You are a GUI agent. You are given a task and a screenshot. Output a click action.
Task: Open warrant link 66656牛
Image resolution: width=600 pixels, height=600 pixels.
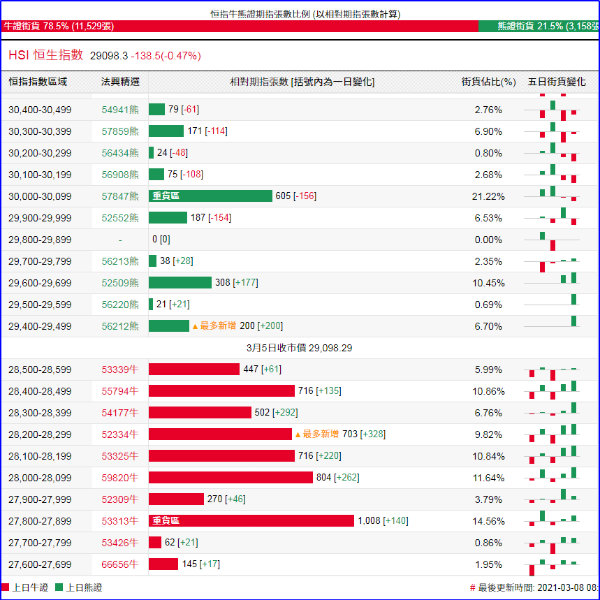pos(120,564)
